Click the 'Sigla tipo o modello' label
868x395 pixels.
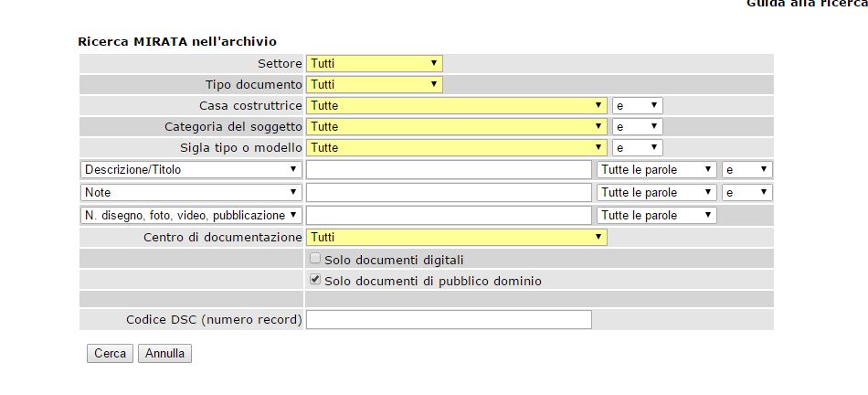pyautogui.click(x=241, y=148)
